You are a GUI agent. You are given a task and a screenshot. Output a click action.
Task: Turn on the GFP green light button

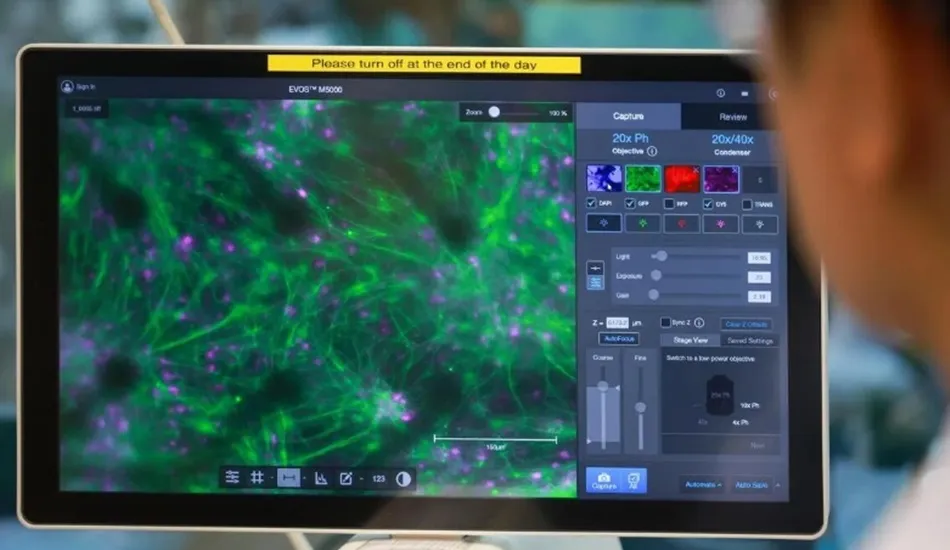click(x=642, y=224)
